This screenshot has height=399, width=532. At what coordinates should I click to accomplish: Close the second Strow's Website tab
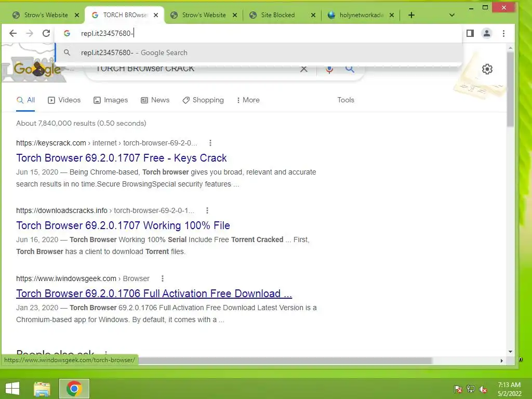point(234,15)
